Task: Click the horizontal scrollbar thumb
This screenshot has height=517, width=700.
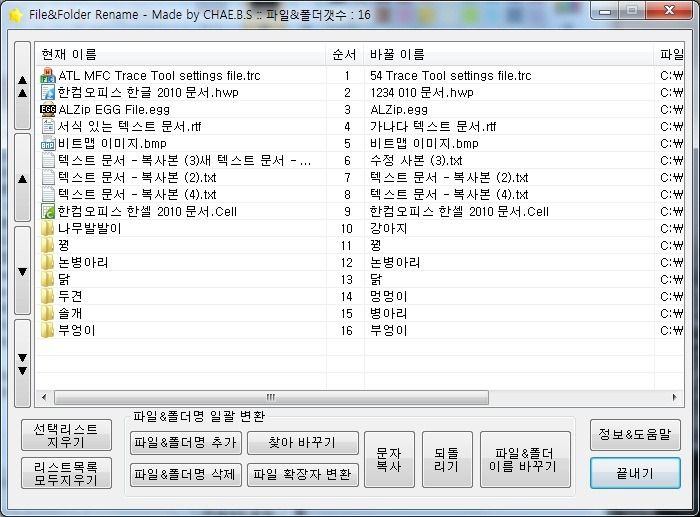Action: tap(271, 397)
